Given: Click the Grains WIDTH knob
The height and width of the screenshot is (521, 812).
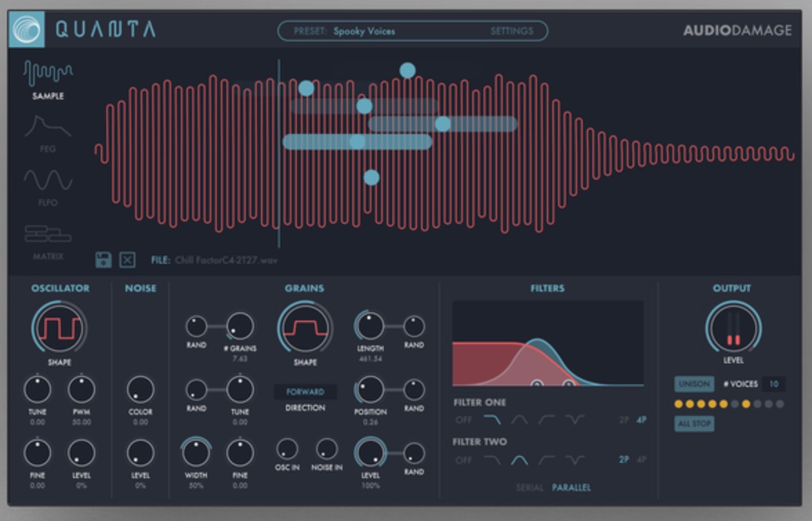Looking at the screenshot, I should tap(196, 452).
